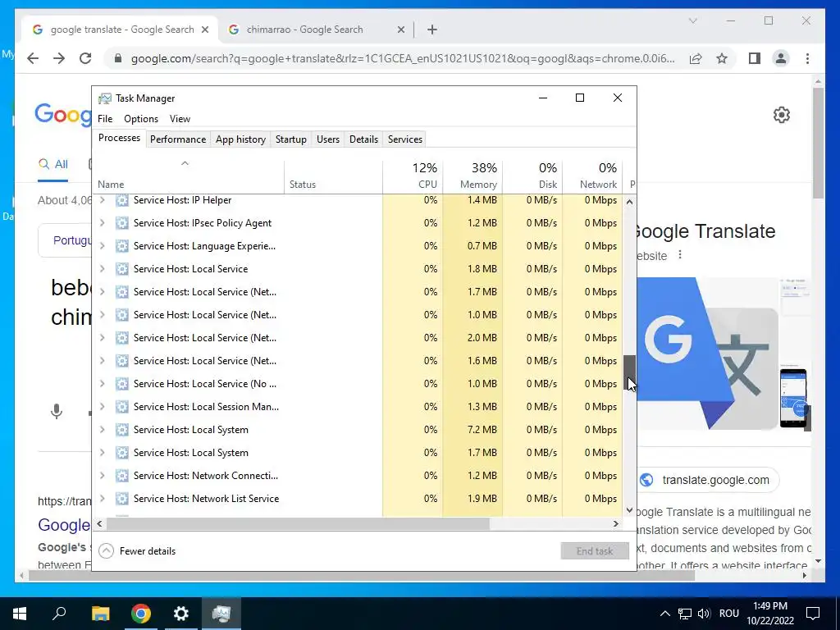This screenshot has height=630, width=840.
Task: Click volume icon in system tray
Action: click(x=704, y=614)
